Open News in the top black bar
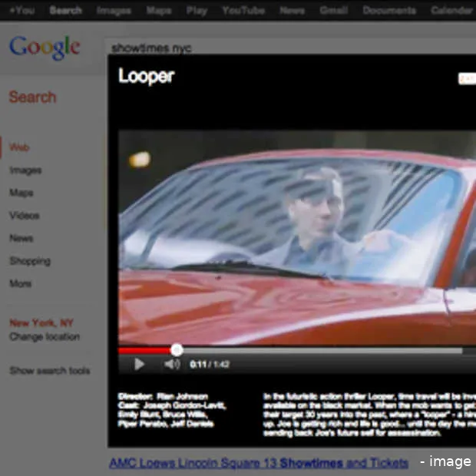The width and height of the screenshot is (476, 476). coord(292,11)
